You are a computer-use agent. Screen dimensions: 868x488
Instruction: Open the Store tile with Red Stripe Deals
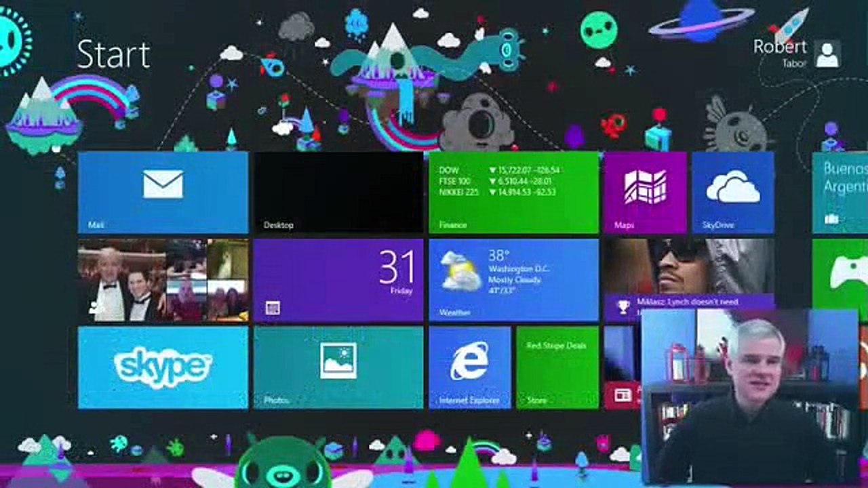[557, 367]
